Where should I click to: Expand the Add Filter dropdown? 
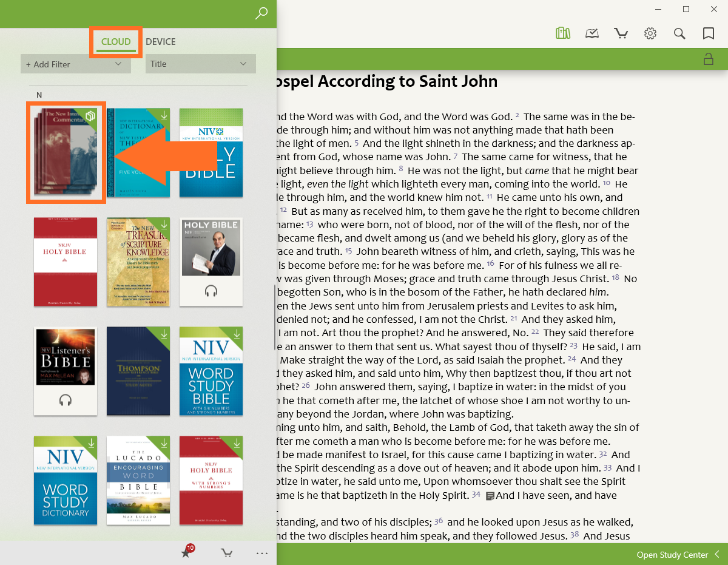[76, 64]
